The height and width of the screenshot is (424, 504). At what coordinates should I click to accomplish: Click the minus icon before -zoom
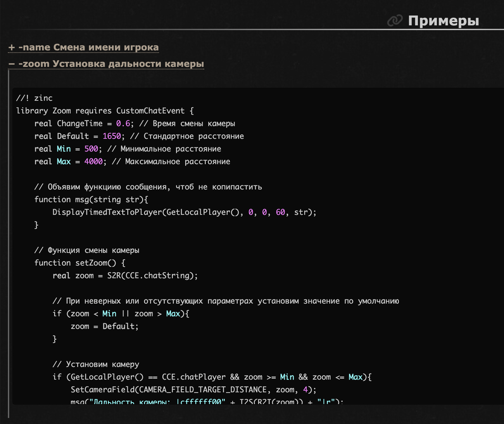tap(12, 64)
